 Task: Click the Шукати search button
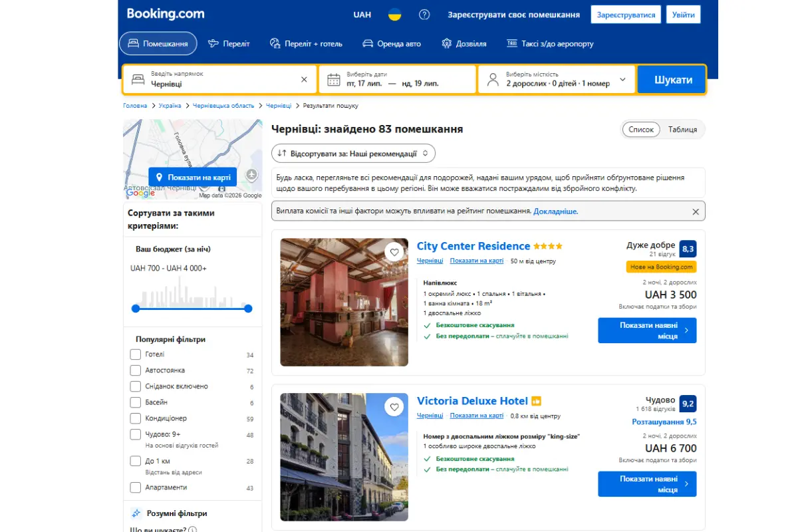point(671,80)
